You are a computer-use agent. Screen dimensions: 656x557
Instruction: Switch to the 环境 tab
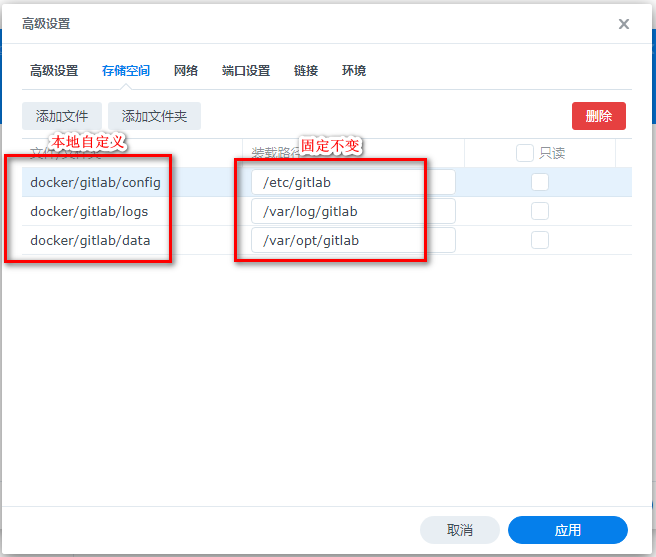coord(354,71)
